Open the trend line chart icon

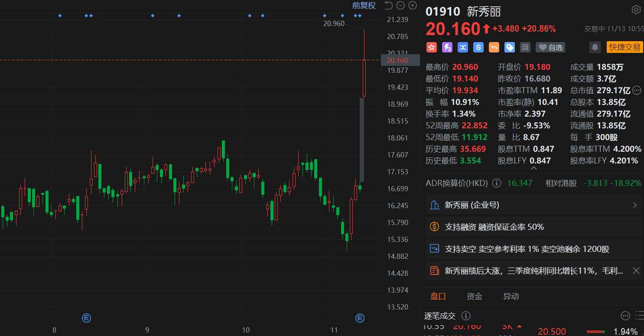(494, 47)
